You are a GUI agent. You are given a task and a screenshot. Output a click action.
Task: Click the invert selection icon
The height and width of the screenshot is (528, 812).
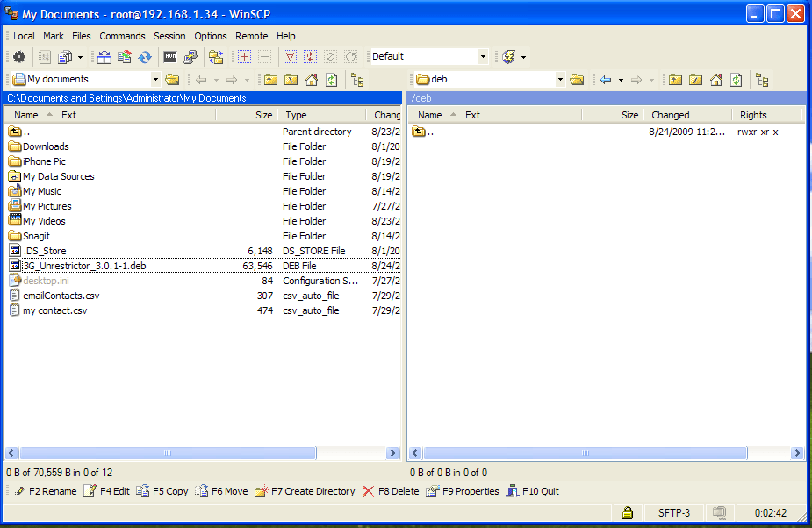click(310, 57)
